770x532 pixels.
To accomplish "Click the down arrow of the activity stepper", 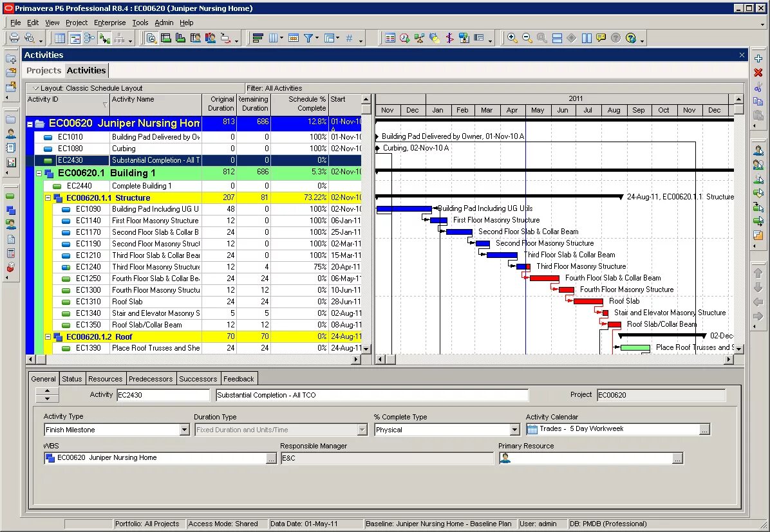I will (x=47, y=398).
